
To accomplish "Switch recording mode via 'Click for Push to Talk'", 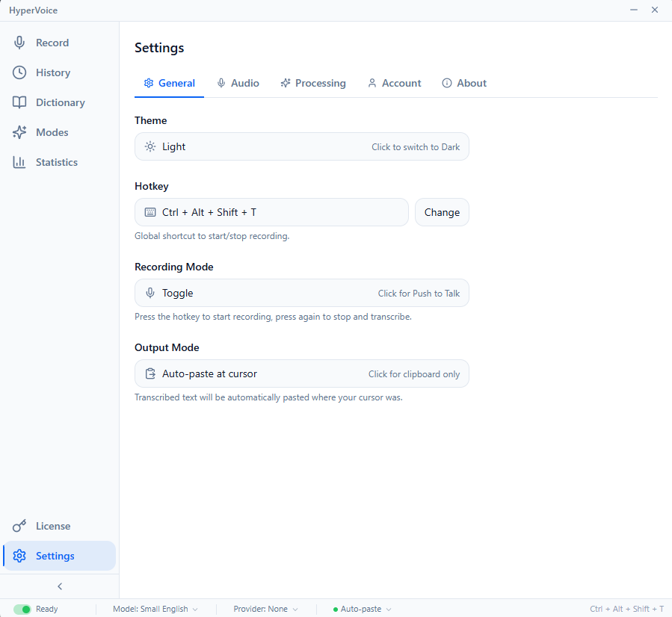I will coord(419,294).
